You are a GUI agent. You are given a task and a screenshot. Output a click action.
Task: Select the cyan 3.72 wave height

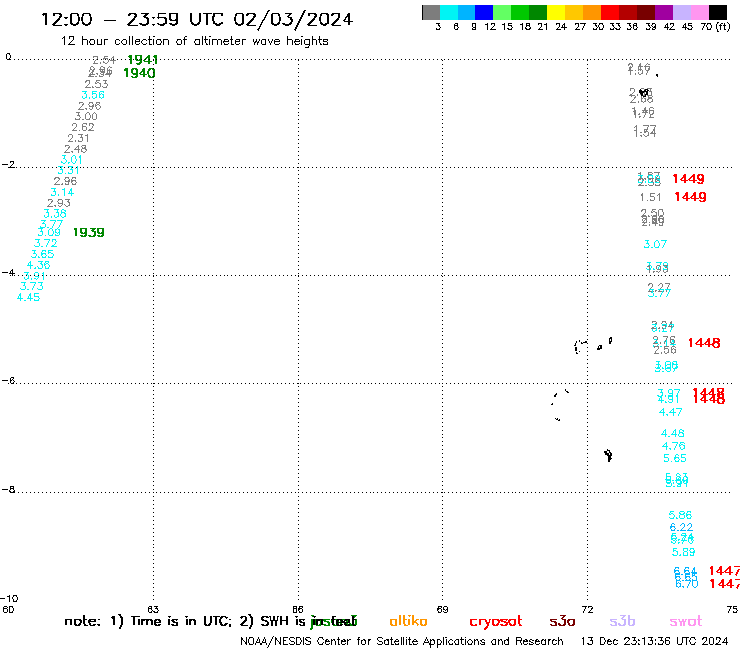(46, 244)
